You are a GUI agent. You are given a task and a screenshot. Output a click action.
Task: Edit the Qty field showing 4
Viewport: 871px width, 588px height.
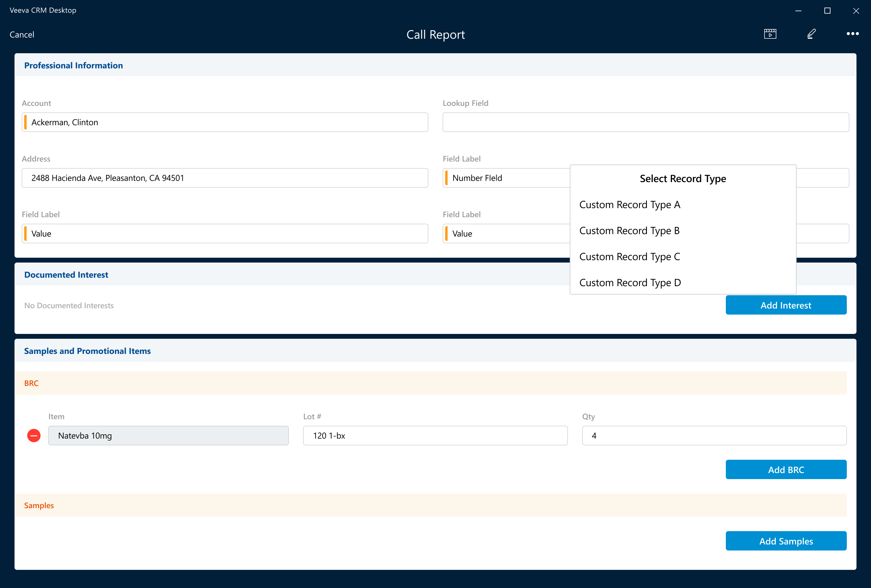tap(714, 436)
